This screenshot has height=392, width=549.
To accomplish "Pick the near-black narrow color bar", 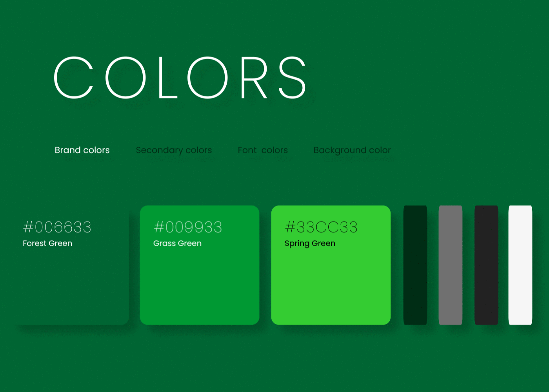I will (486, 265).
